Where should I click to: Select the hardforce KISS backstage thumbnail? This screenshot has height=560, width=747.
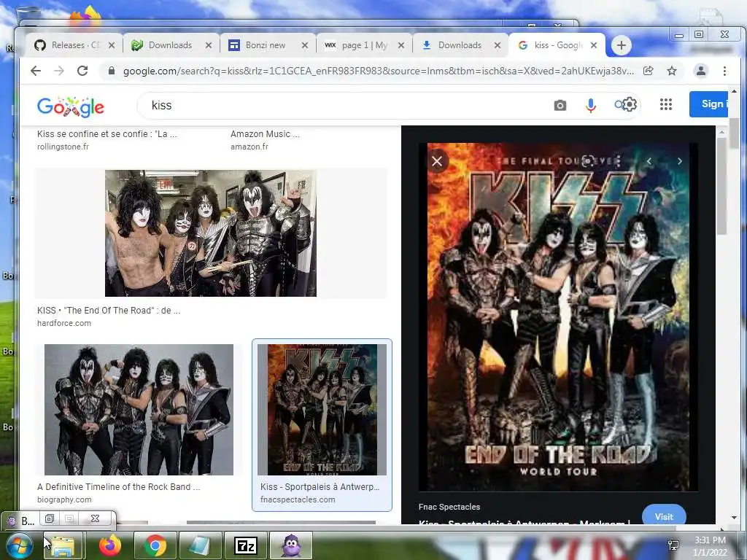pos(211,233)
